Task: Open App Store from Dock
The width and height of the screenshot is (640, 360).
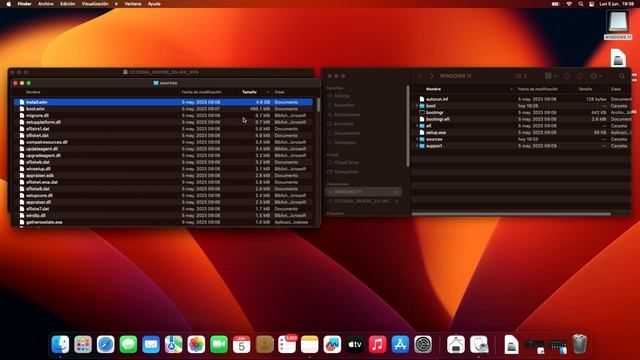Action: point(400,344)
